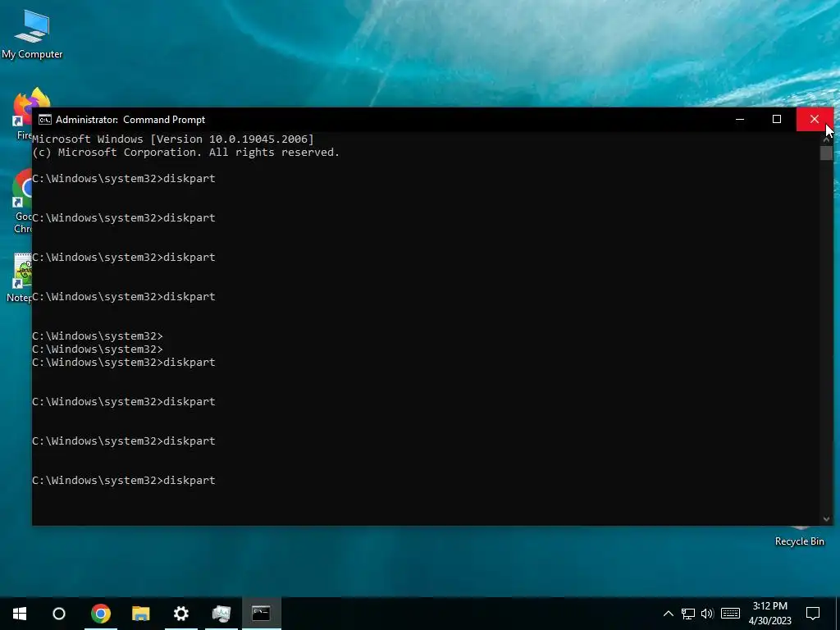
Task: Open volume speaker tray icon
Action: [x=707, y=614]
